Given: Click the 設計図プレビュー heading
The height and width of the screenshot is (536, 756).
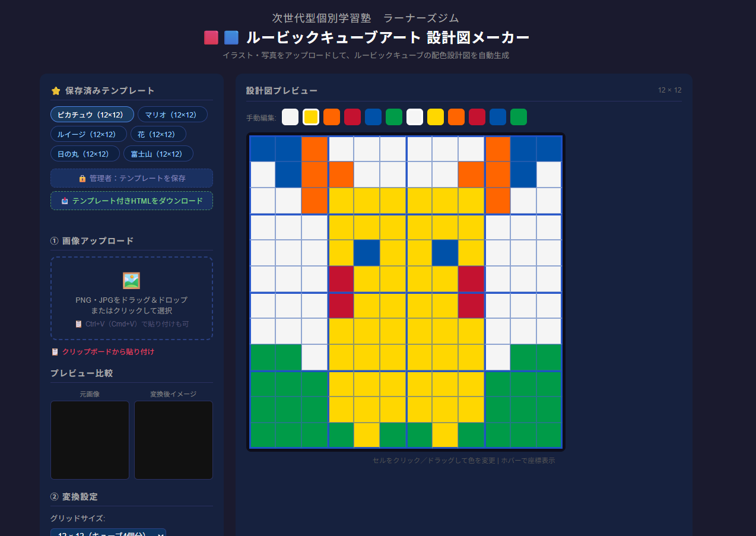Looking at the screenshot, I should 282,90.
